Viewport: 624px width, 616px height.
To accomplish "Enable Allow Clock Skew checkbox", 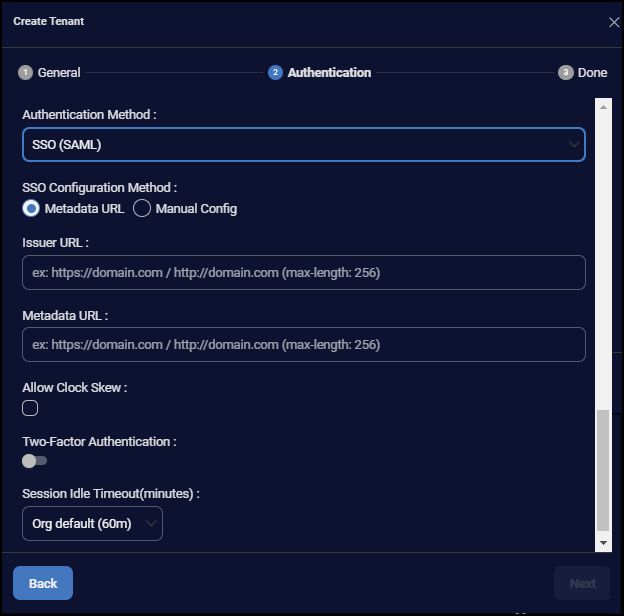I will coord(31,408).
